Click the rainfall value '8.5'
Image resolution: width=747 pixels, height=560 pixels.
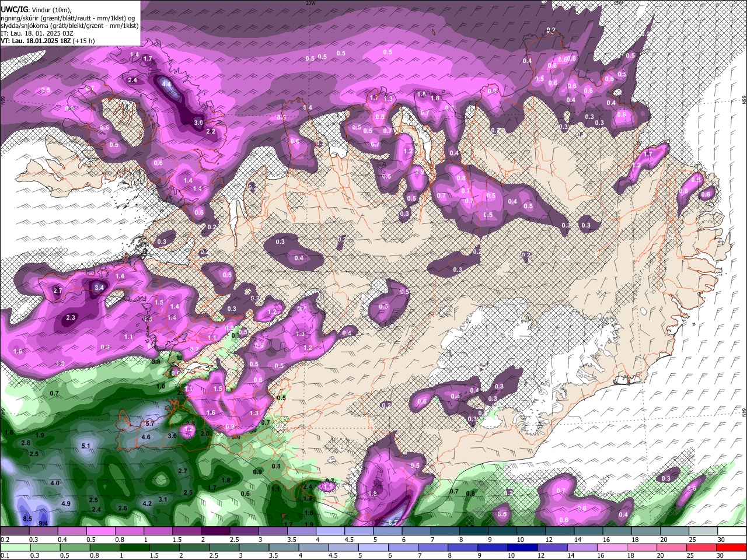[x=27, y=519]
